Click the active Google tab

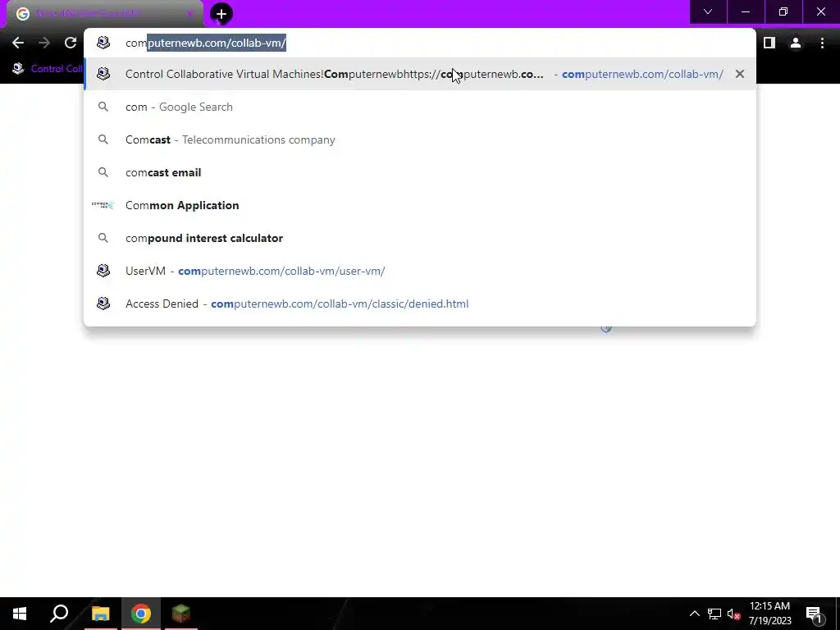point(104,14)
